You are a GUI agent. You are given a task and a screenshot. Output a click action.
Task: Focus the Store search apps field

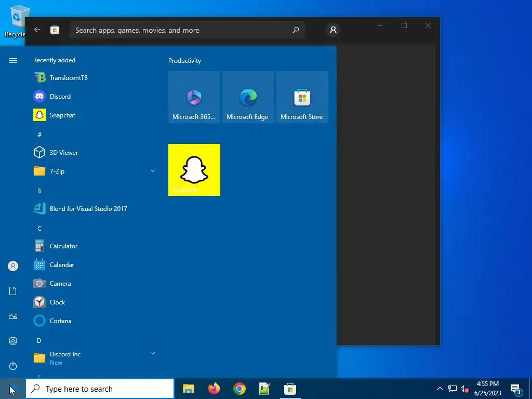point(187,30)
